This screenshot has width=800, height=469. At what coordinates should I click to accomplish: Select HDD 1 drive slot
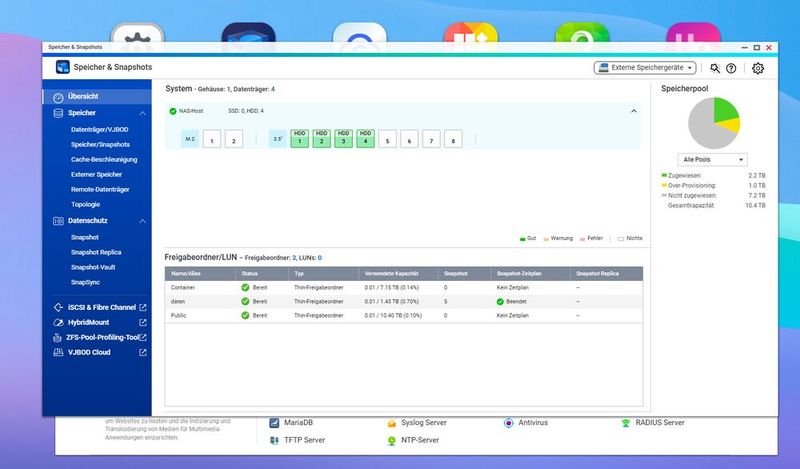click(300, 139)
